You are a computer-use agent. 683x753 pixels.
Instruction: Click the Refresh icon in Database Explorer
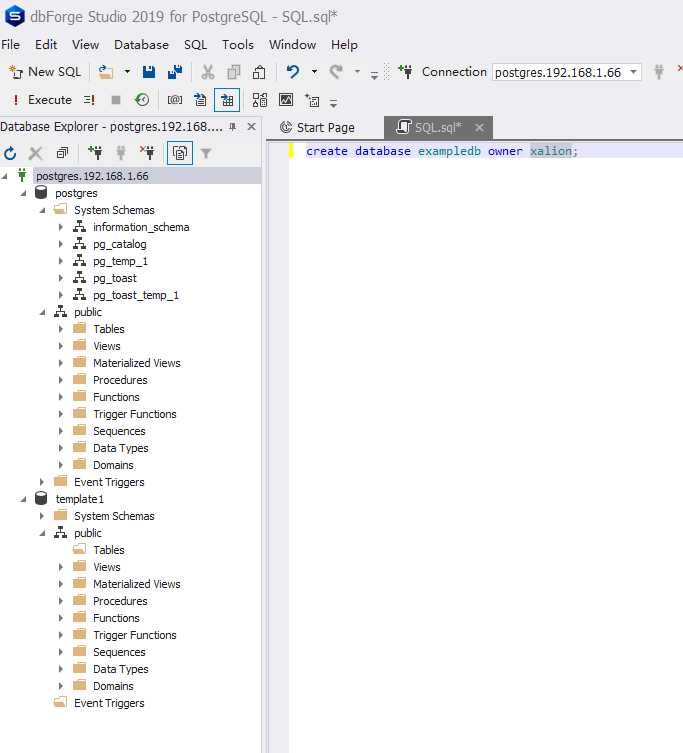10,153
